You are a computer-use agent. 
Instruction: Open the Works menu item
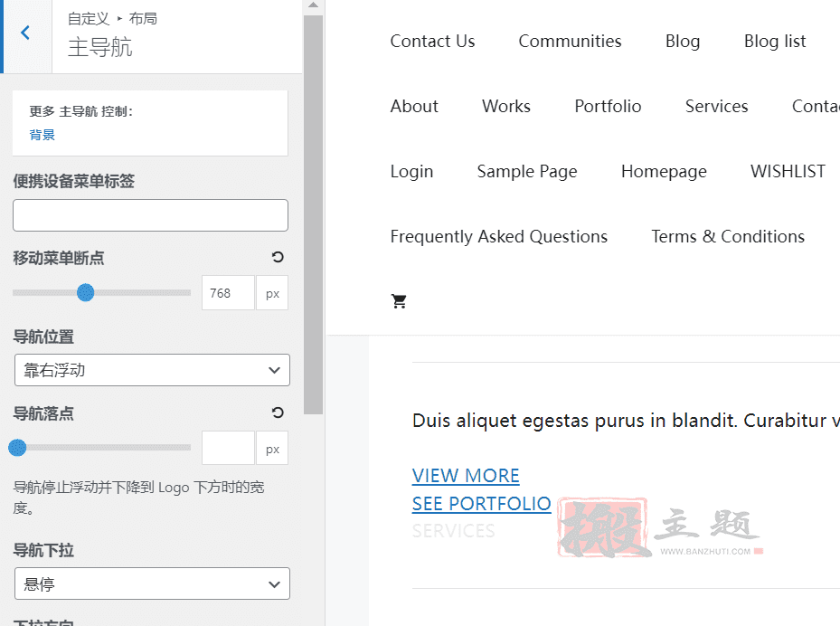(506, 106)
